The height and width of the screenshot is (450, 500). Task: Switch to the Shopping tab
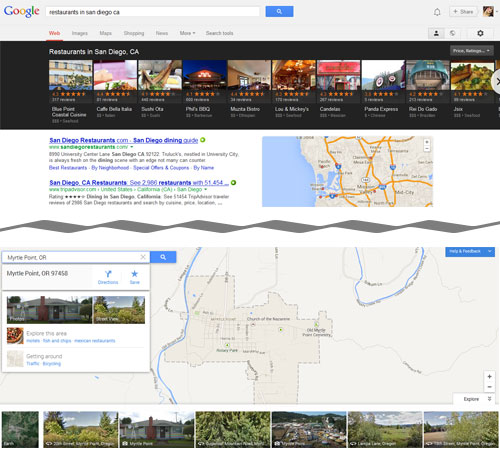(x=134, y=33)
